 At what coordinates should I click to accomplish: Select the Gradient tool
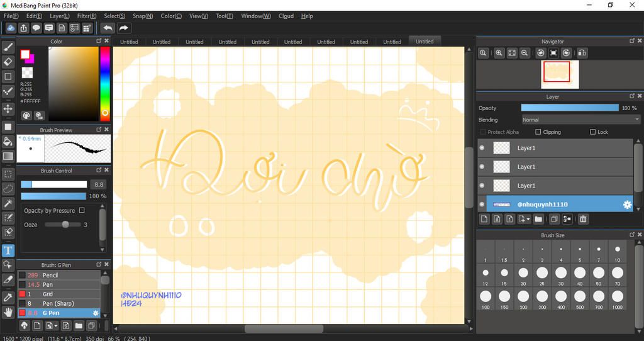click(8, 156)
